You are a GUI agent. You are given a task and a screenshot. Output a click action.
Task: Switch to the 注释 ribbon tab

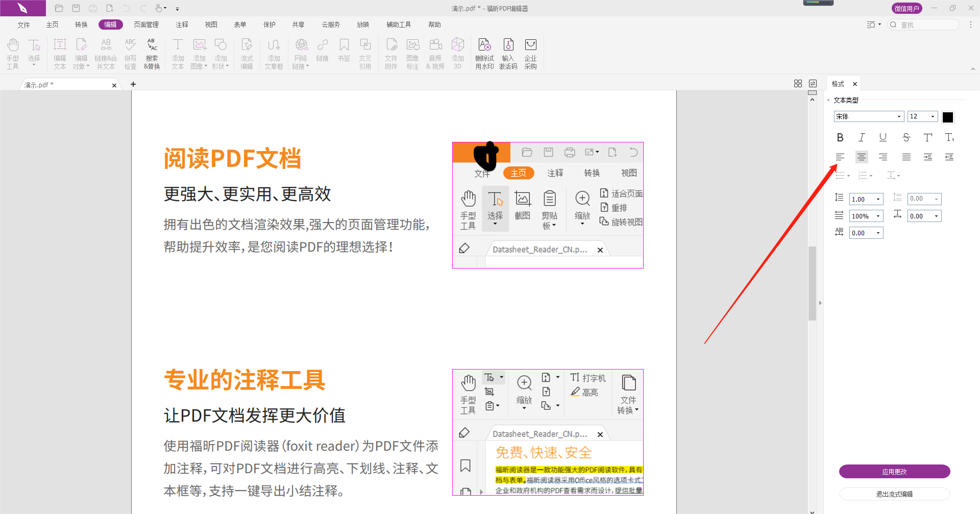click(x=181, y=24)
